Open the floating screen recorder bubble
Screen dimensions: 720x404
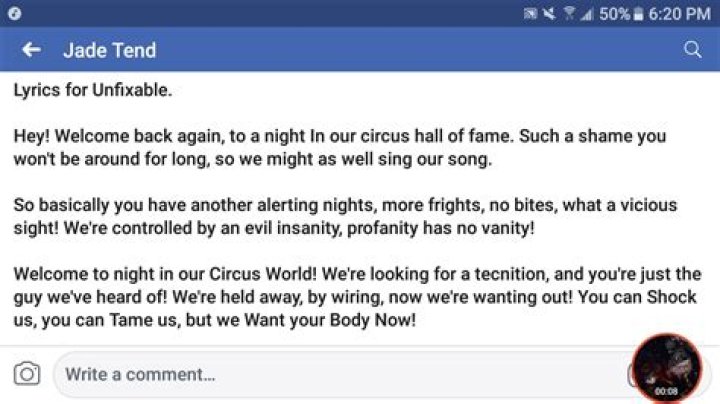pos(668,368)
